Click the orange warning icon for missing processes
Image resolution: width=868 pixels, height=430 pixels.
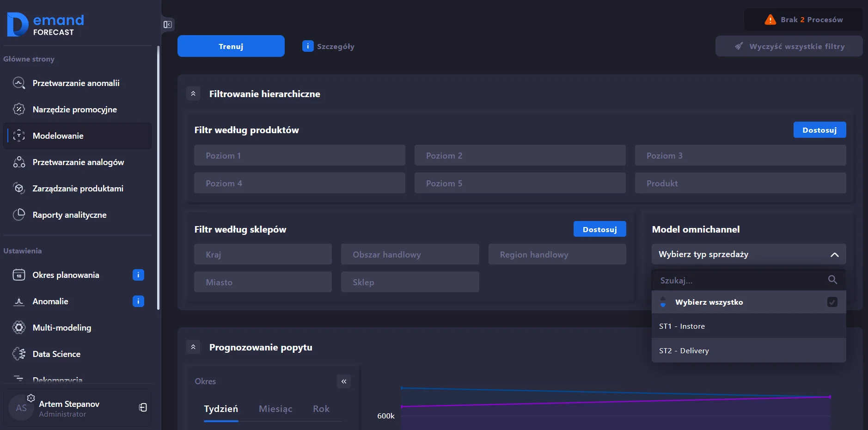click(x=770, y=20)
